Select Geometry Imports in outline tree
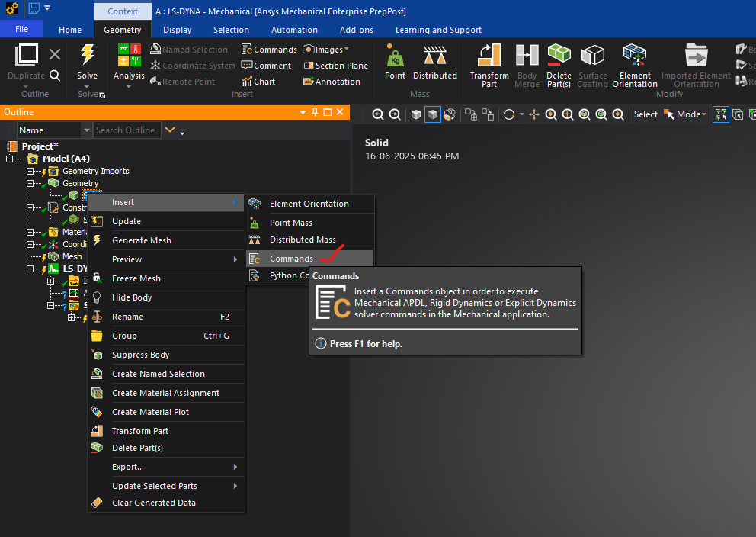 coord(95,171)
